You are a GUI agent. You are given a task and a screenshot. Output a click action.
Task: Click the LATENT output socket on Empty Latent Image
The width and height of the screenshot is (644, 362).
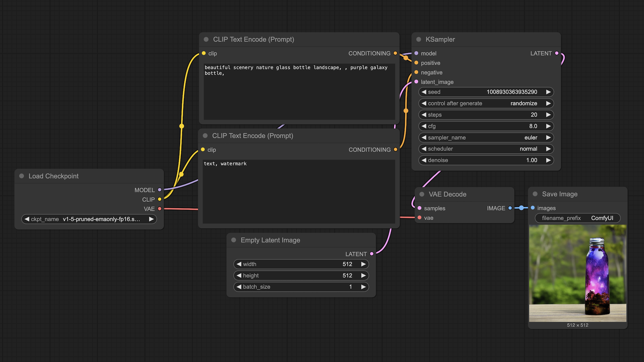pyautogui.click(x=372, y=254)
